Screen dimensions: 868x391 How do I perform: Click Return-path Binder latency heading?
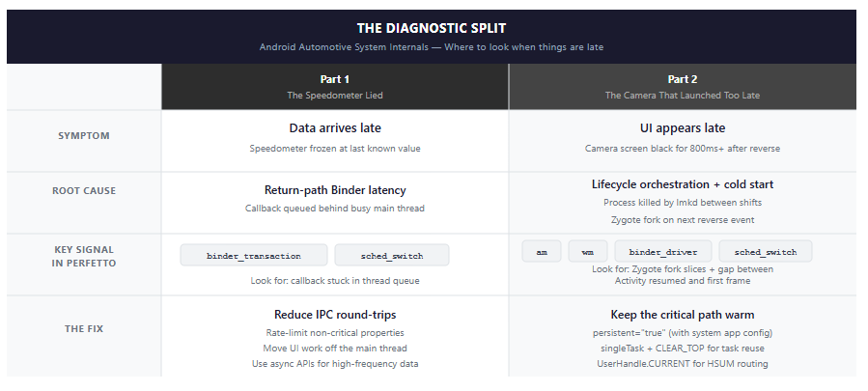[335, 190]
